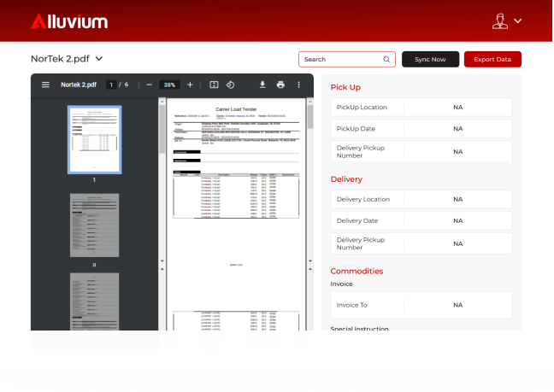The width and height of the screenshot is (554, 392).
Task: Click the fit to page icon
Action: (x=214, y=85)
